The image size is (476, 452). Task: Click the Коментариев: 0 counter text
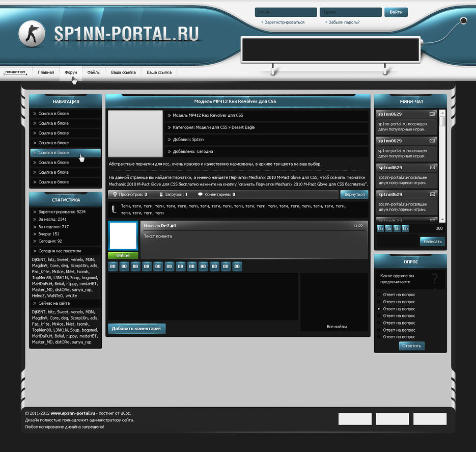pos(220,195)
